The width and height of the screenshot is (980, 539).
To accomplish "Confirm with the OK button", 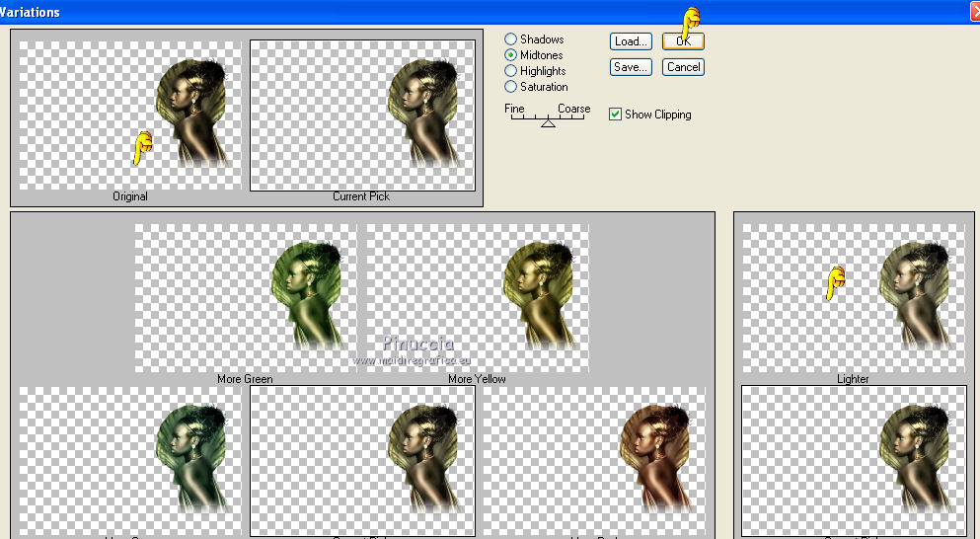I will click(x=683, y=41).
